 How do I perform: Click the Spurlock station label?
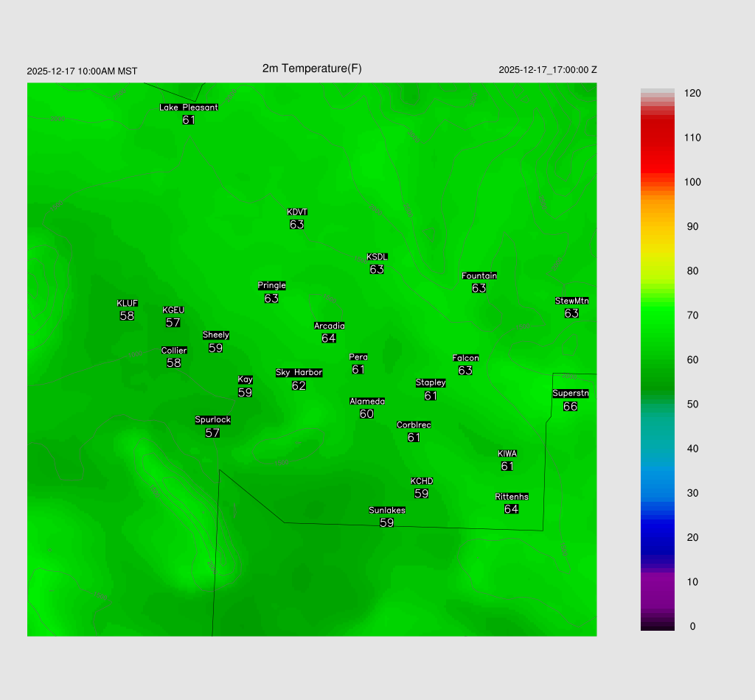click(x=212, y=420)
